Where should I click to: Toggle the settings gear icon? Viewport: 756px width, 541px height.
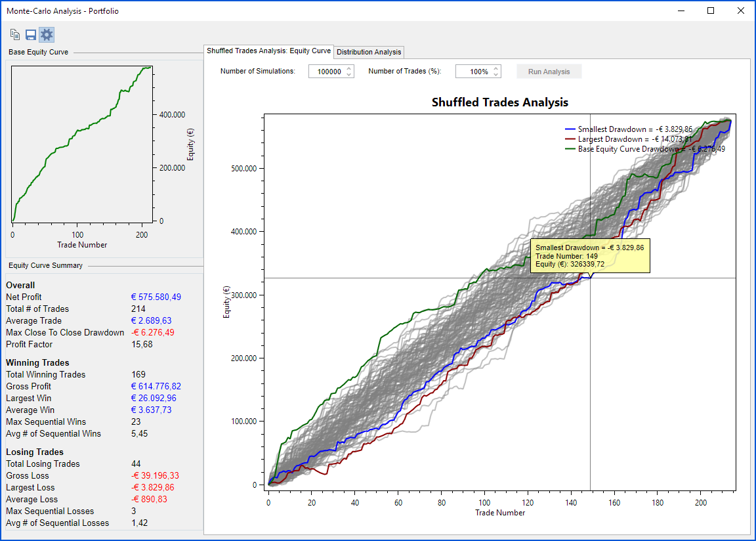[x=47, y=35]
